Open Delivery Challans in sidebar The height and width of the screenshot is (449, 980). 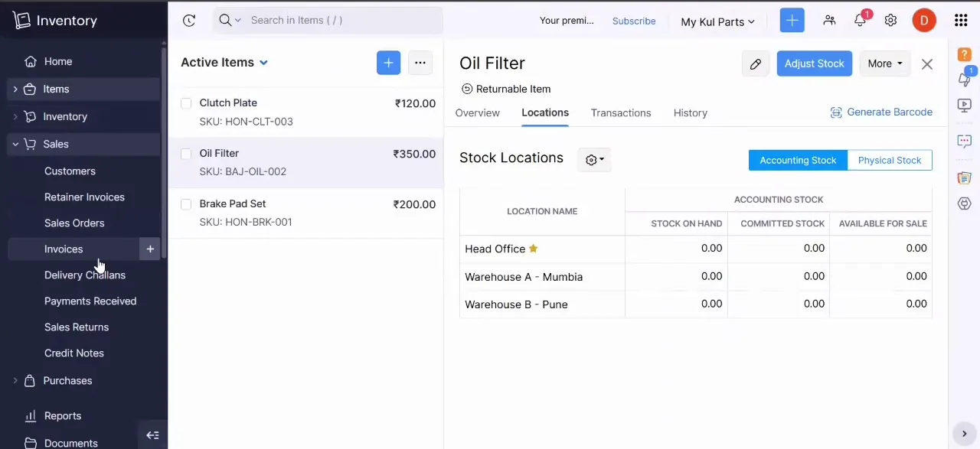[84, 275]
